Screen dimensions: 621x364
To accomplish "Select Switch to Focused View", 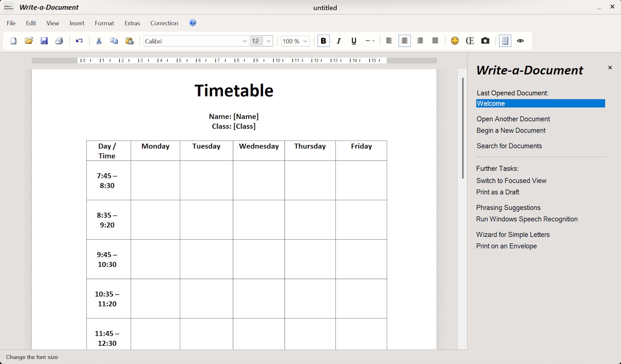I will [x=511, y=181].
